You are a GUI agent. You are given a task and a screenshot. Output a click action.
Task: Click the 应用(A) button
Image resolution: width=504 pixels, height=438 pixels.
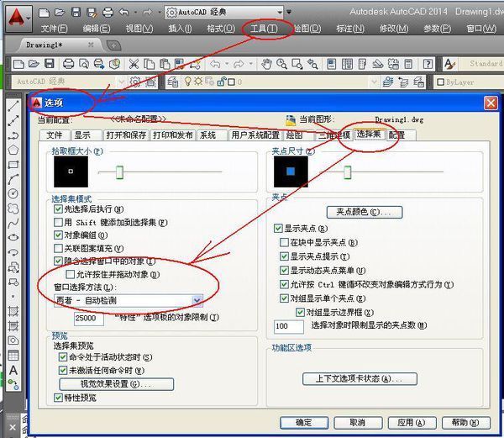[412, 422]
